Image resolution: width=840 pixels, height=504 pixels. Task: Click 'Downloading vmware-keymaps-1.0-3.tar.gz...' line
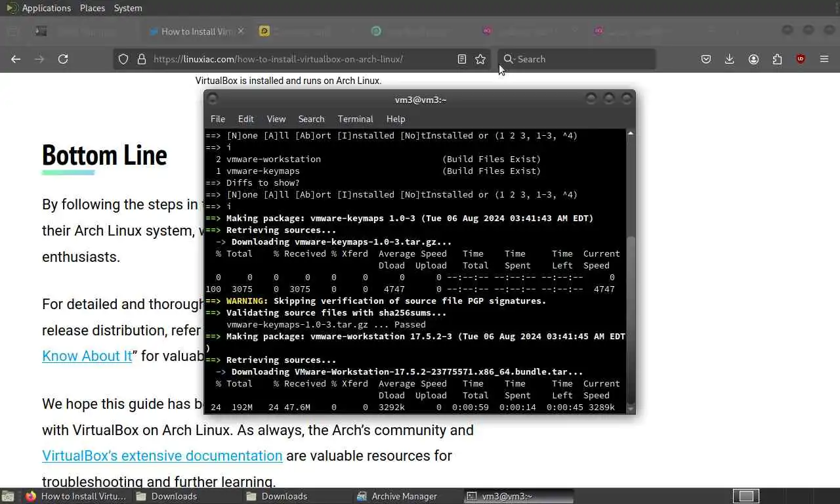click(x=334, y=241)
